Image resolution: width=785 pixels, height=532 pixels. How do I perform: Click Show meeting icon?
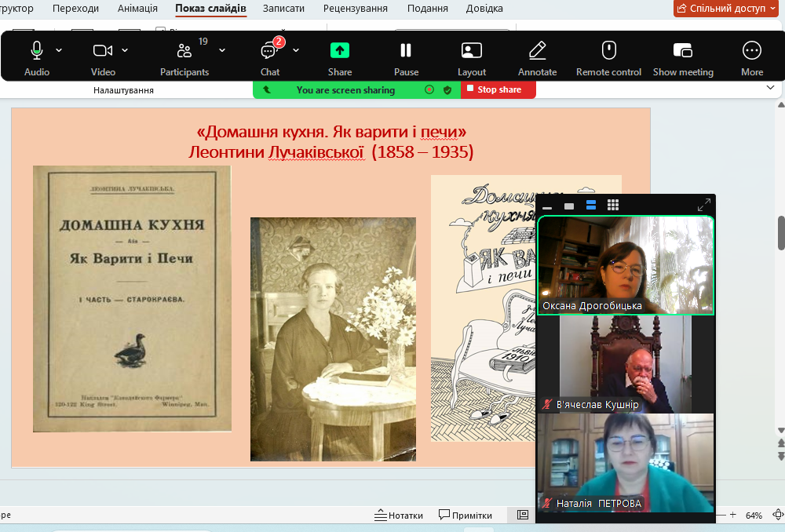tap(682, 51)
